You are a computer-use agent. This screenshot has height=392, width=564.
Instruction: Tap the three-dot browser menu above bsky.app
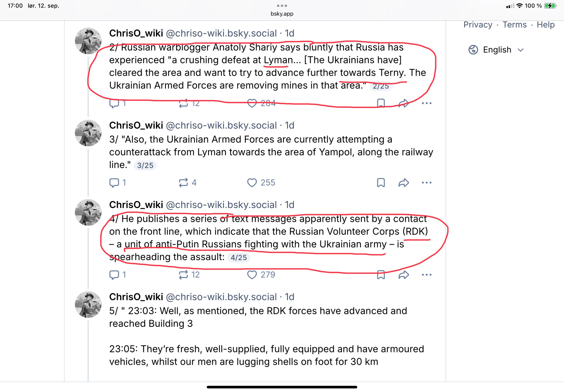tap(282, 6)
